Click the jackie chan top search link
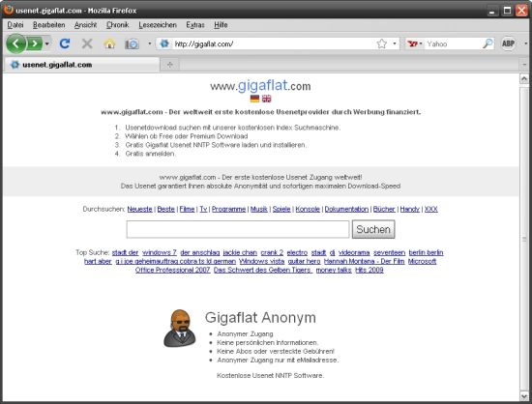The height and width of the screenshot is (404, 532). click(240, 252)
